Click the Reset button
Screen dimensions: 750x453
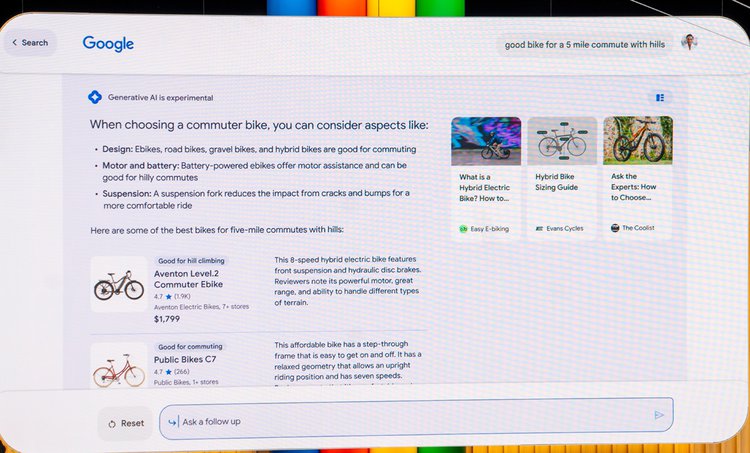tap(126, 423)
